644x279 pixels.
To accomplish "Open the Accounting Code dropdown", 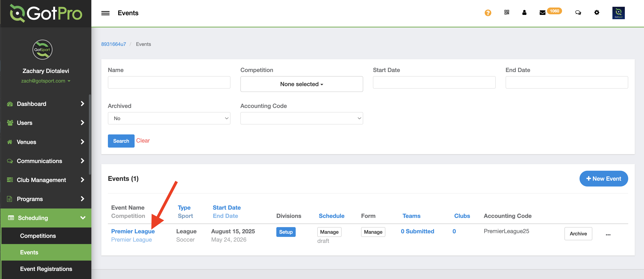I will tap(301, 118).
